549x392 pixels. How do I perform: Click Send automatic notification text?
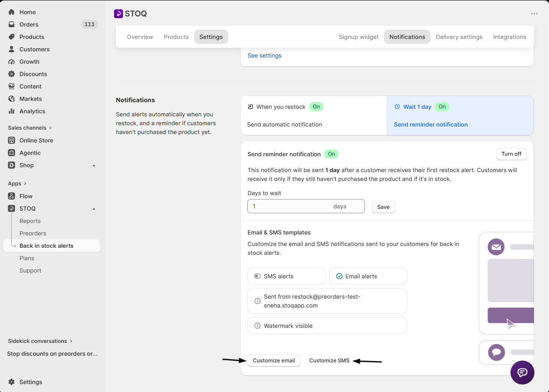click(284, 124)
